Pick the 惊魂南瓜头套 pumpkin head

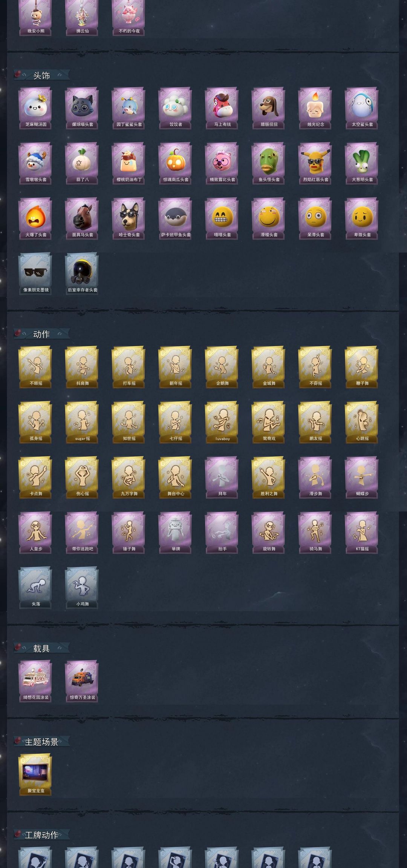(175, 163)
